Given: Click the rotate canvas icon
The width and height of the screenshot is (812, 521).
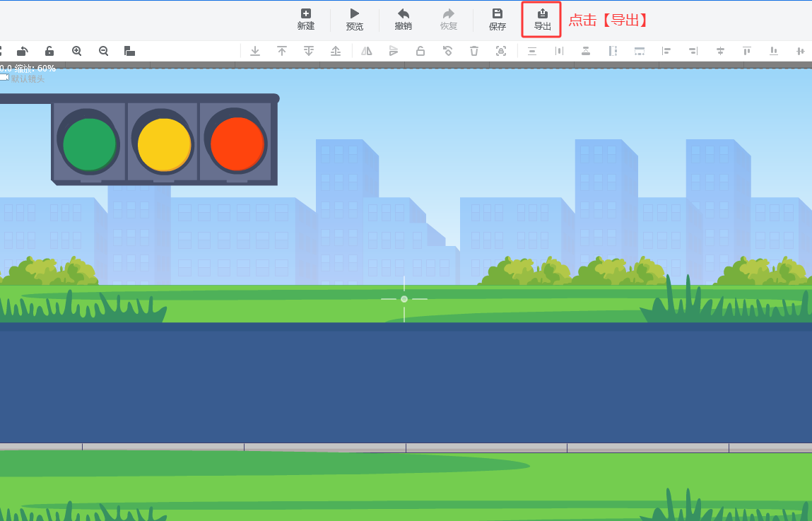Looking at the screenshot, I should click(23, 51).
